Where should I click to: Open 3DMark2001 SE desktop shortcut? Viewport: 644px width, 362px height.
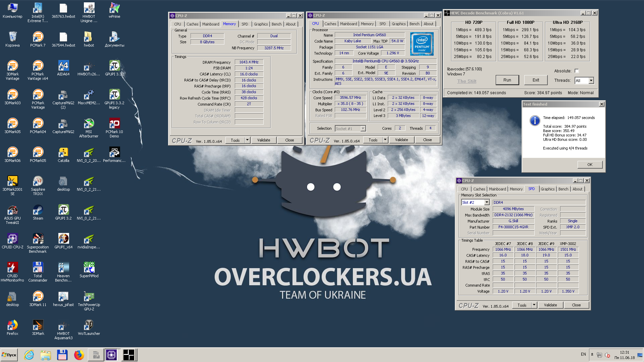coord(12,186)
